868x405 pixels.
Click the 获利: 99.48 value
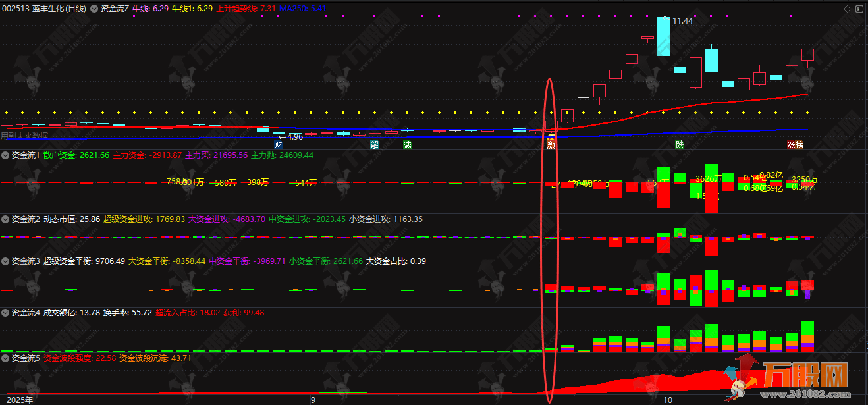pyautogui.click(x=244, y=312)
